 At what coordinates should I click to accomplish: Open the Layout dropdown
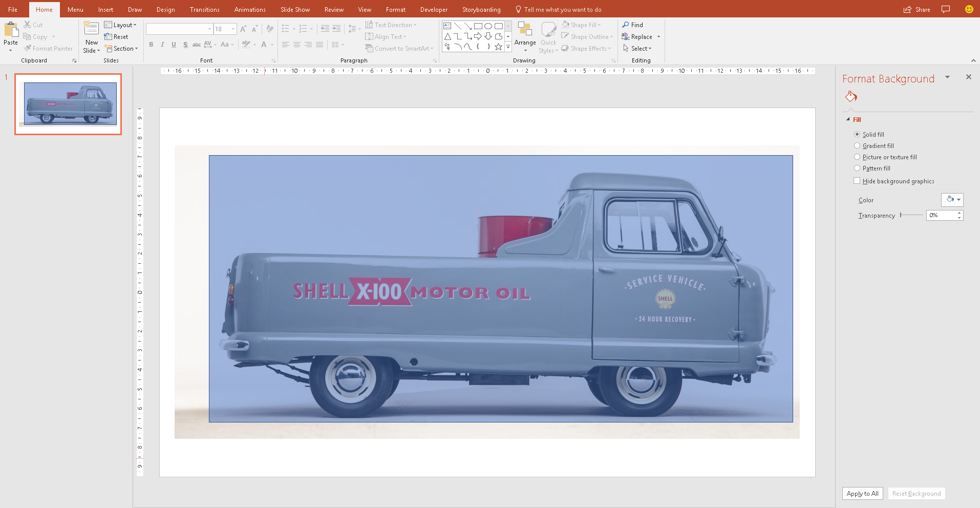(120, 25)
